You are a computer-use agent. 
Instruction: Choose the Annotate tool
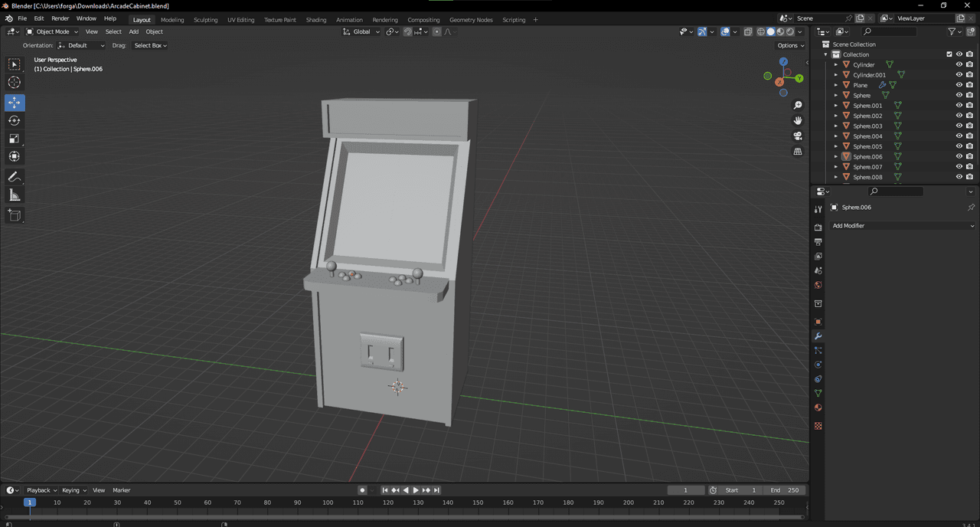(15, 177)
